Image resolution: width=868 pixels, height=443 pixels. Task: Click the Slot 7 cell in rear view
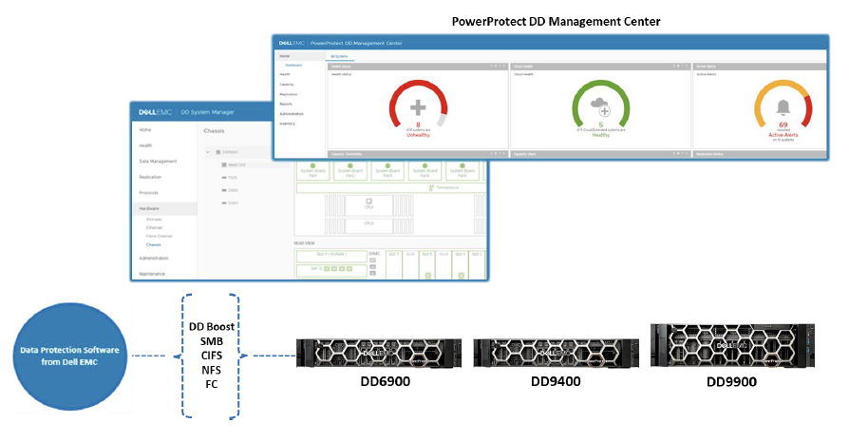coord(393,265)
